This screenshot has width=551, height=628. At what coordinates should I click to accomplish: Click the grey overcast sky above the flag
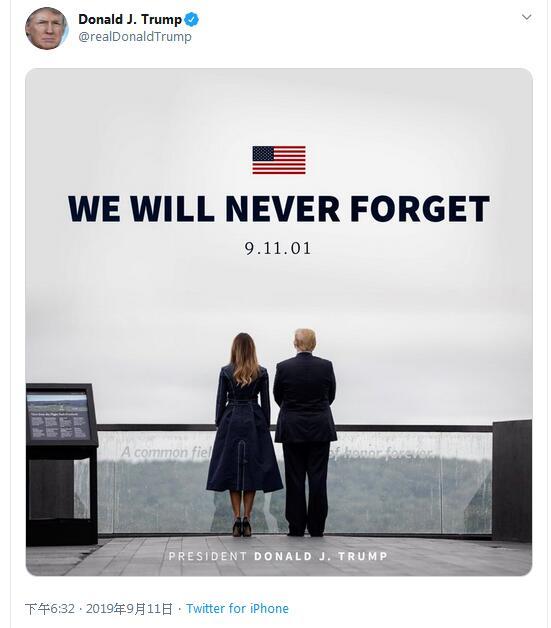coord(279,106)
